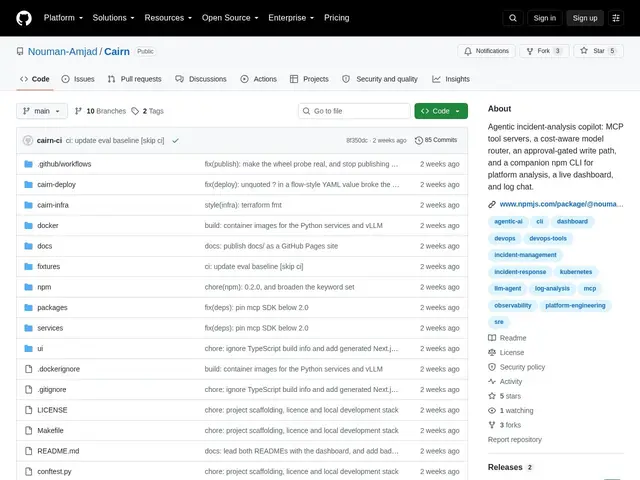Click the branches icon next to 10 Branches
The width and height of the screenshot is (640, 480).
point(78,111)
